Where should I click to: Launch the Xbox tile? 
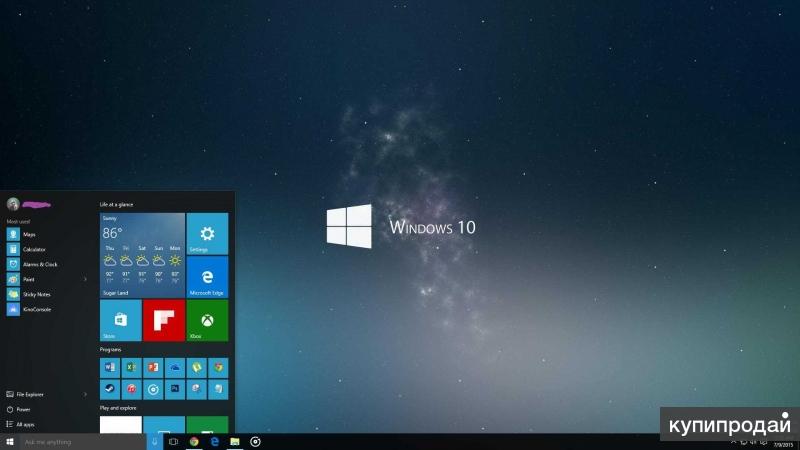[207, 320]
